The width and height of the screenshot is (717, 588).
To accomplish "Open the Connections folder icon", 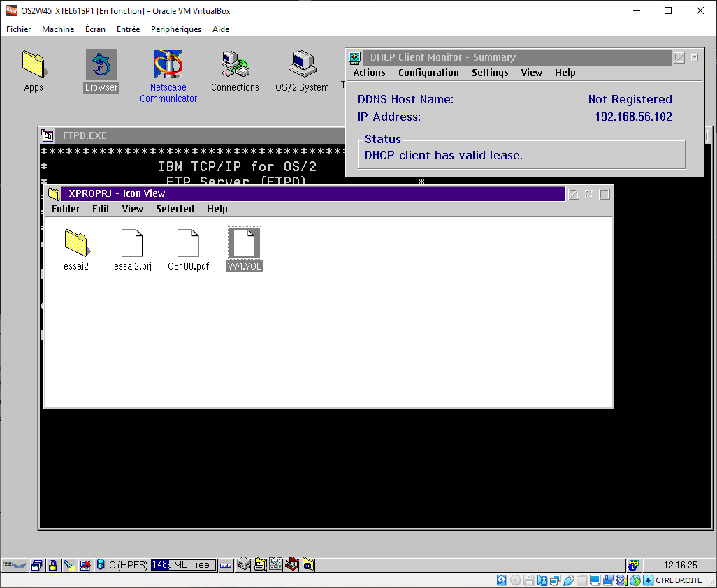I will [235, 65].
